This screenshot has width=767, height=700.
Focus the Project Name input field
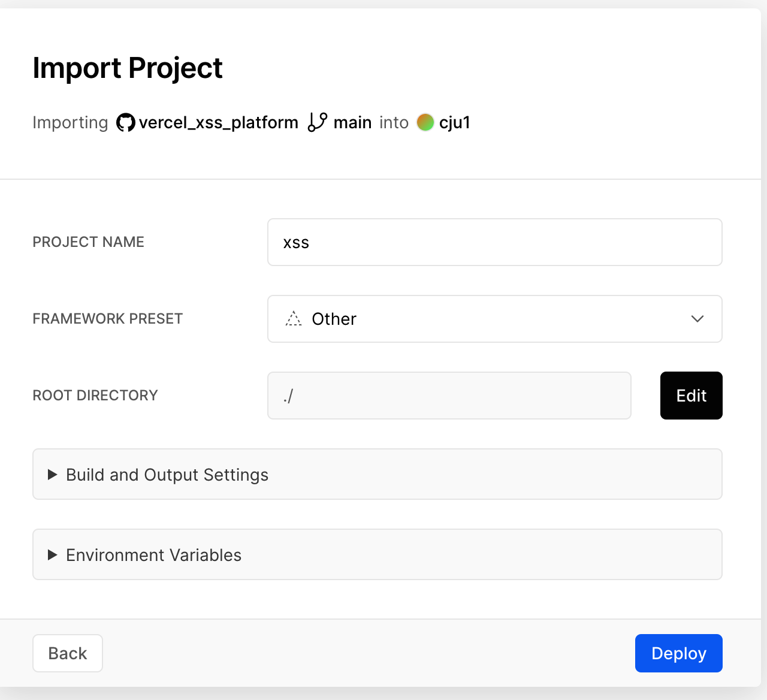[495, 242]
